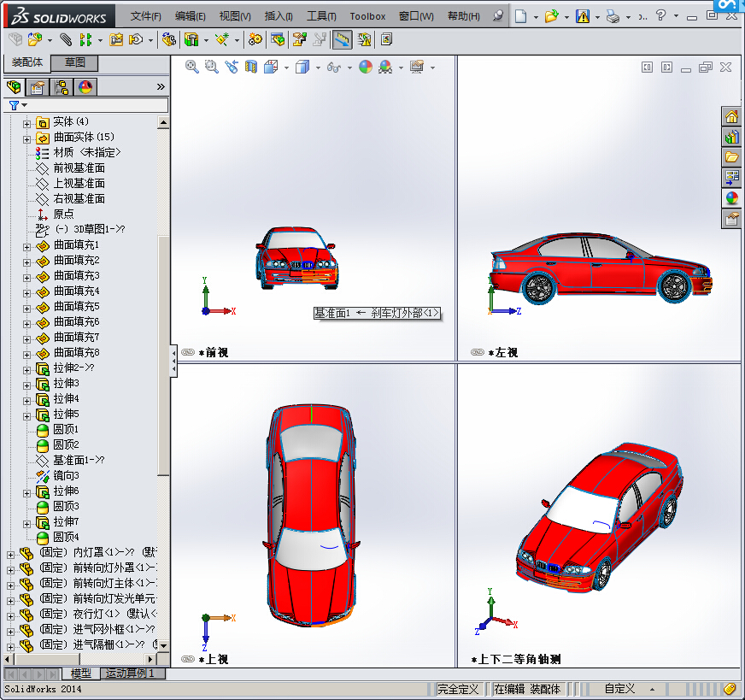The width and height of the screenshot is (745, 700).
Task: Click the Zoom to Area icon
Action: [x=211, y=67]
